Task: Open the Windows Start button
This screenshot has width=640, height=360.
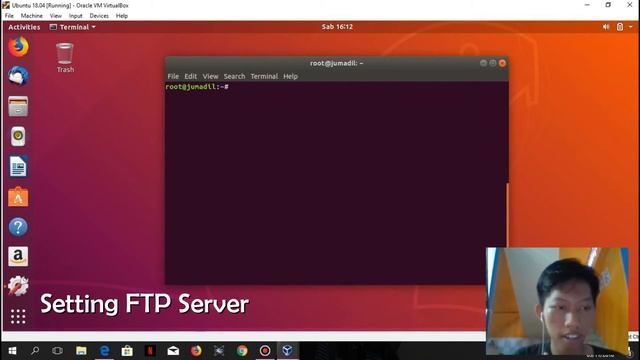Action: click(x=12, y=351)
